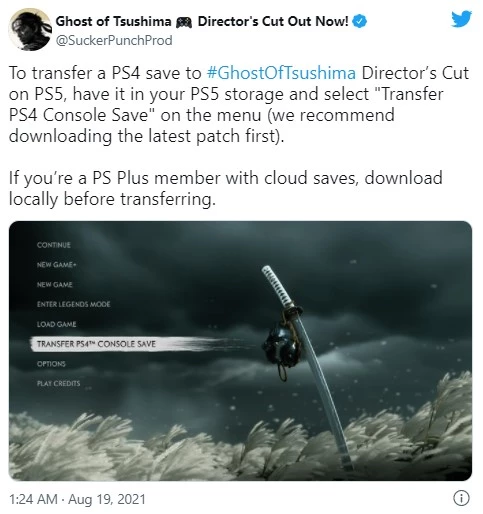Open the @SuckerPunchProd handle
This screenshot has height=514, width=483.
click(114, 40)
